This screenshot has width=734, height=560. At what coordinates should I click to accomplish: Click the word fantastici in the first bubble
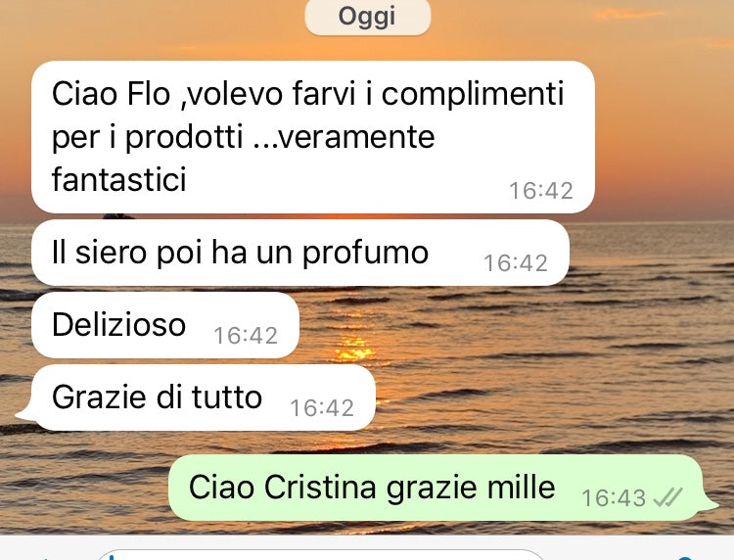click(118, 179)
